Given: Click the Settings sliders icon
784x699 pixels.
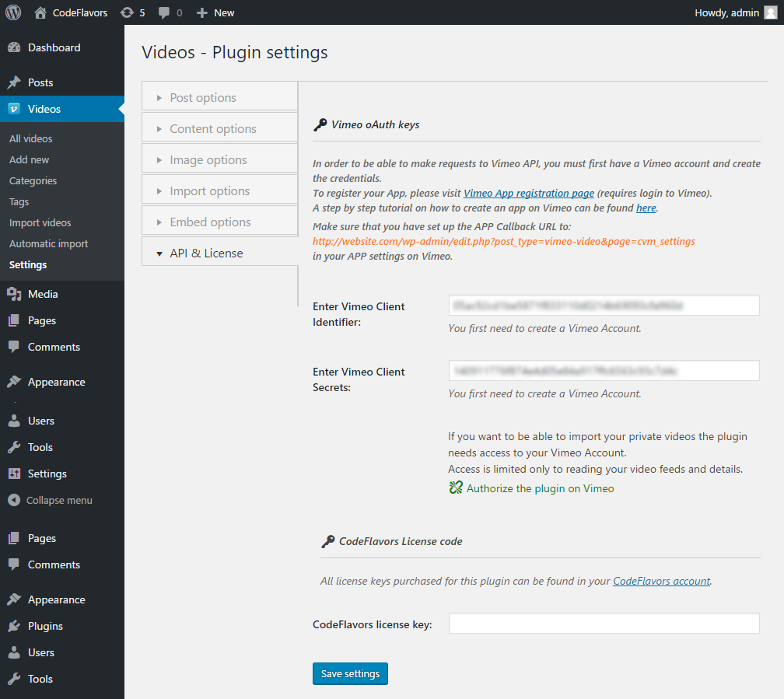Looking at the screenshot, I should tap(14, 474).
